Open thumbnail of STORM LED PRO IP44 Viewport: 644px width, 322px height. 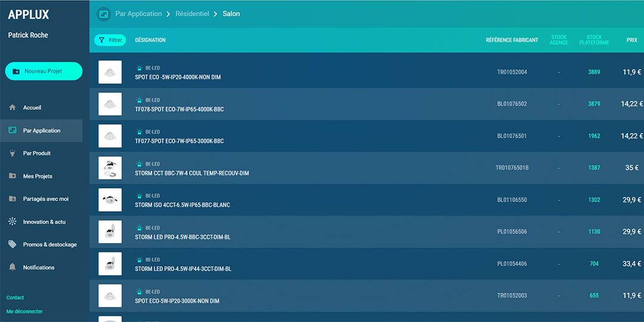pyautogui.click(x=110, y=264)
